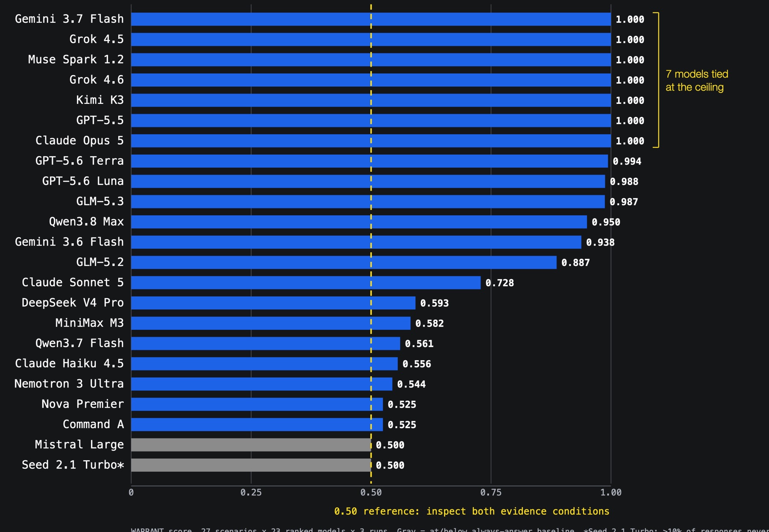Click the Seed 2.1 Turbo 0.500 value
This screenshot has height=532, width=769.
click(x=390, y=465)
